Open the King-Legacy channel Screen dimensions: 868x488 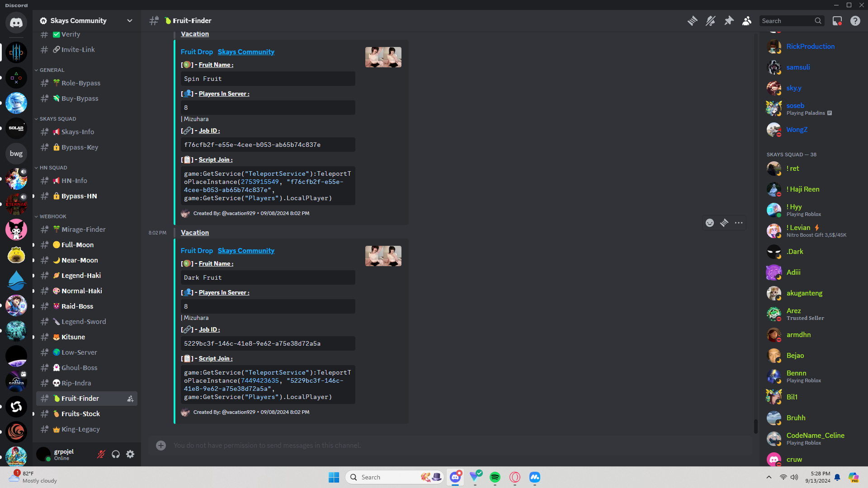click(x=87, y=429)
